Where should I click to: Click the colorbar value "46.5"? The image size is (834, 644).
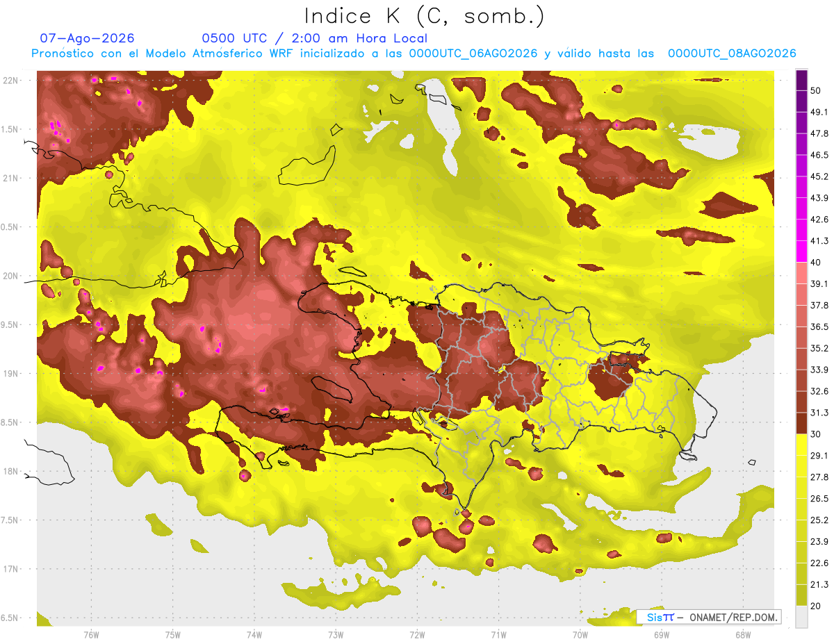819,155
